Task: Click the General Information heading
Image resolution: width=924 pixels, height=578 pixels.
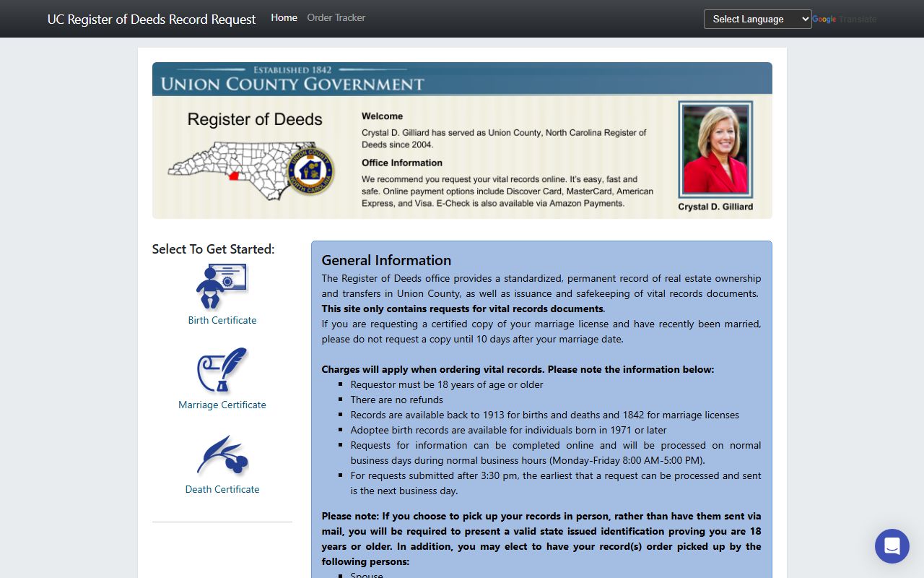Action: [x=386, y=260]
